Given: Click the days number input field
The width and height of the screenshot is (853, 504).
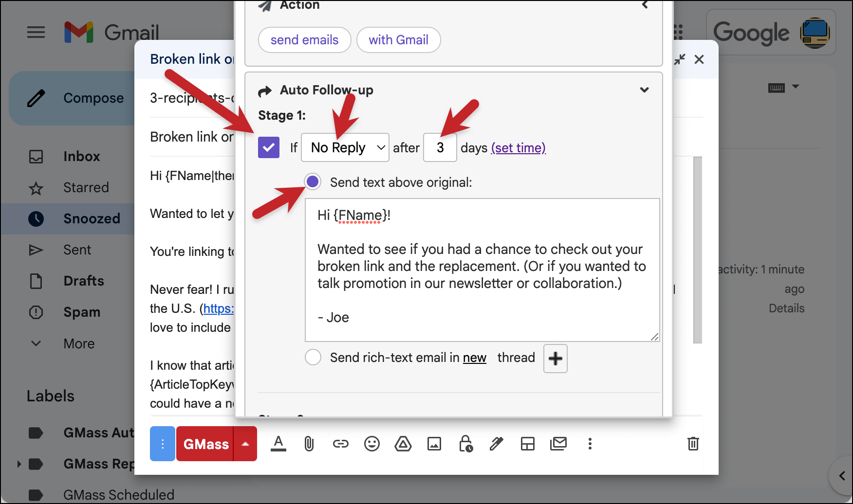Looking at the screenshot, I should pyautogui.click(x=440, y=147).
